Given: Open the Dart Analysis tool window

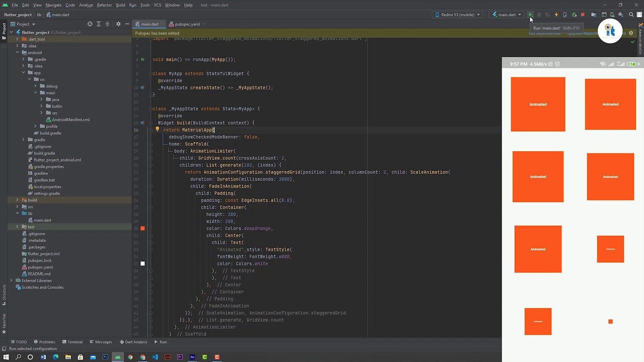Looking at the screenshot, I should click(x=133, y=342).
